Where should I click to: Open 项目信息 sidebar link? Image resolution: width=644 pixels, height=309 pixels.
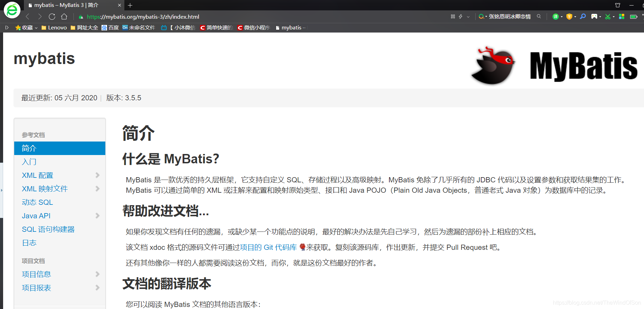[36, 274]
